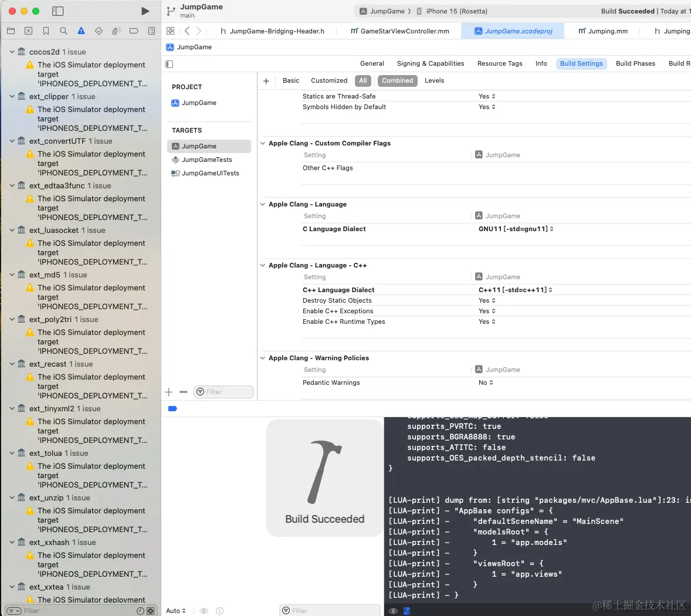The width and height of the screenshot is (691, 616).
Task: Select Customized settings filter
Action: click(x=329, y=80)
